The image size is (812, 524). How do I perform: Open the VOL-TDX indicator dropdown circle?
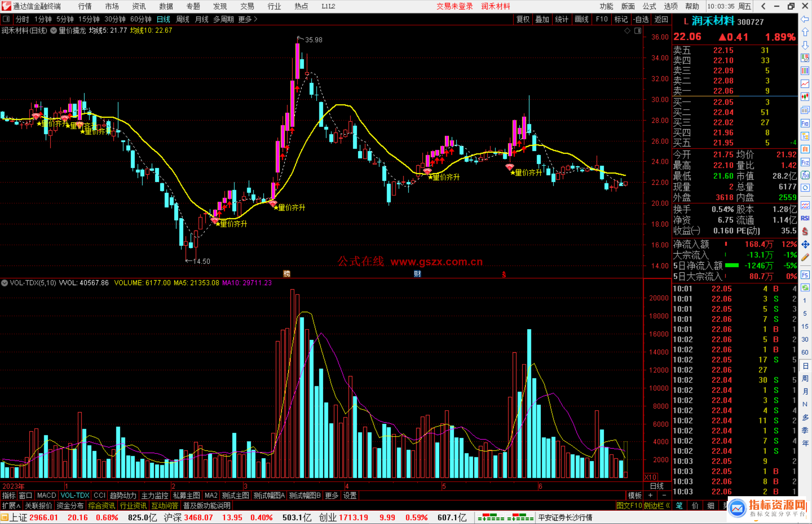tap(5, 283)
